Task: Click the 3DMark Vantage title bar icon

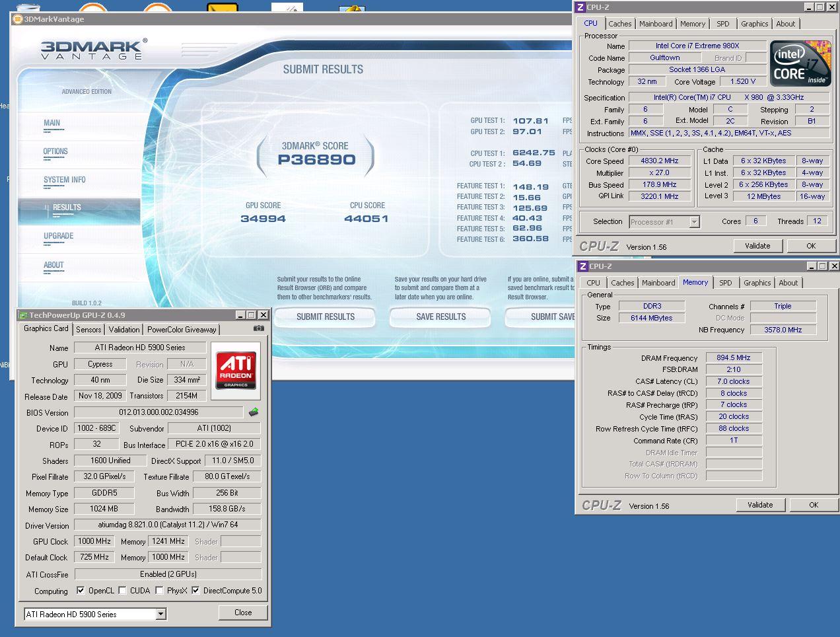Action: pyautogui.click(x=18, y=19)
